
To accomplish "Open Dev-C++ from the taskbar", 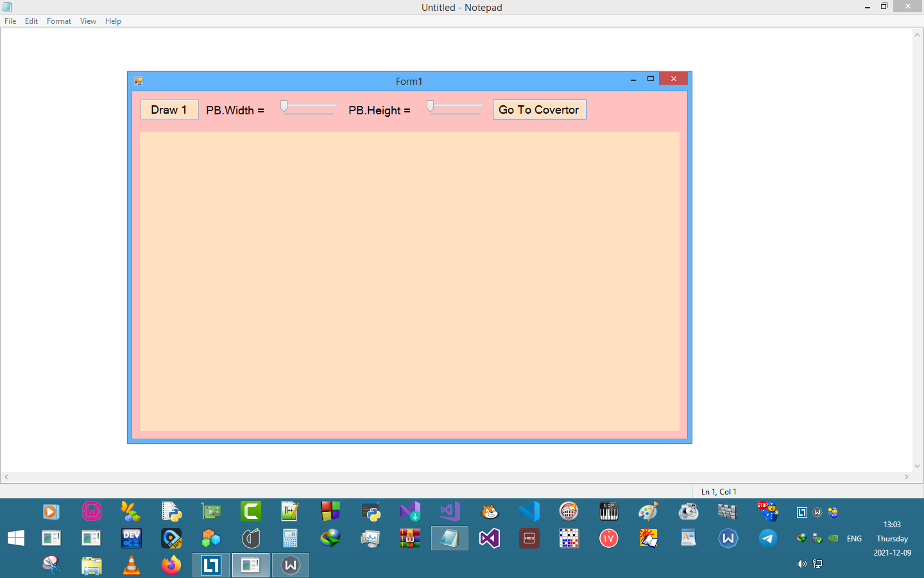I will 132,538.
